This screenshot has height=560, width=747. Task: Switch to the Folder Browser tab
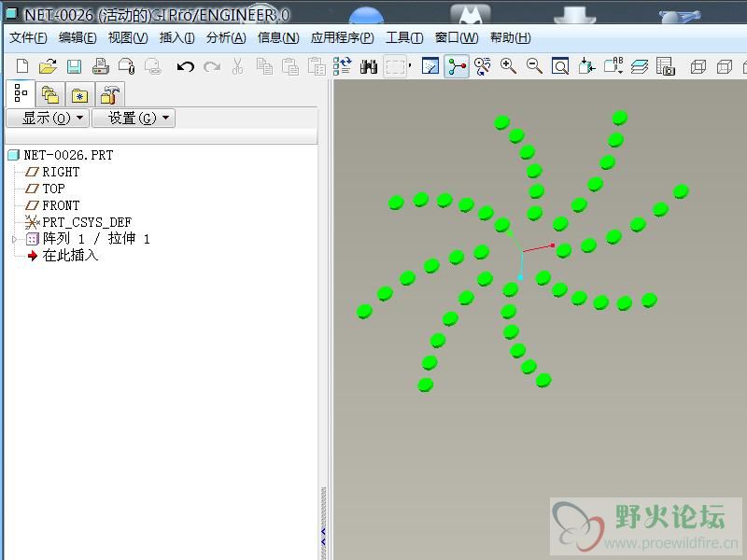point(50,95)
